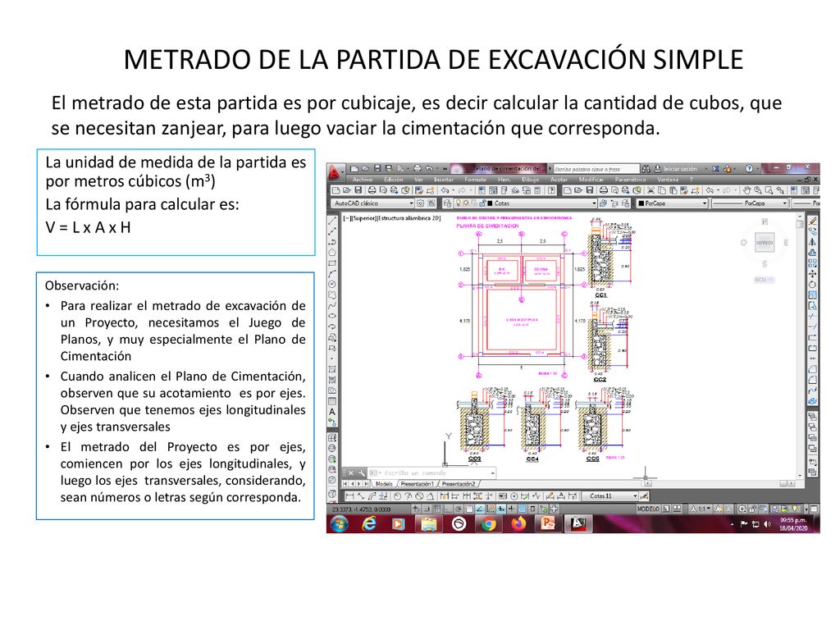The height and width of the screenshot is (630, 840).
Task: Click the vertical scrollbar of the drawing area
Action: 799,347
